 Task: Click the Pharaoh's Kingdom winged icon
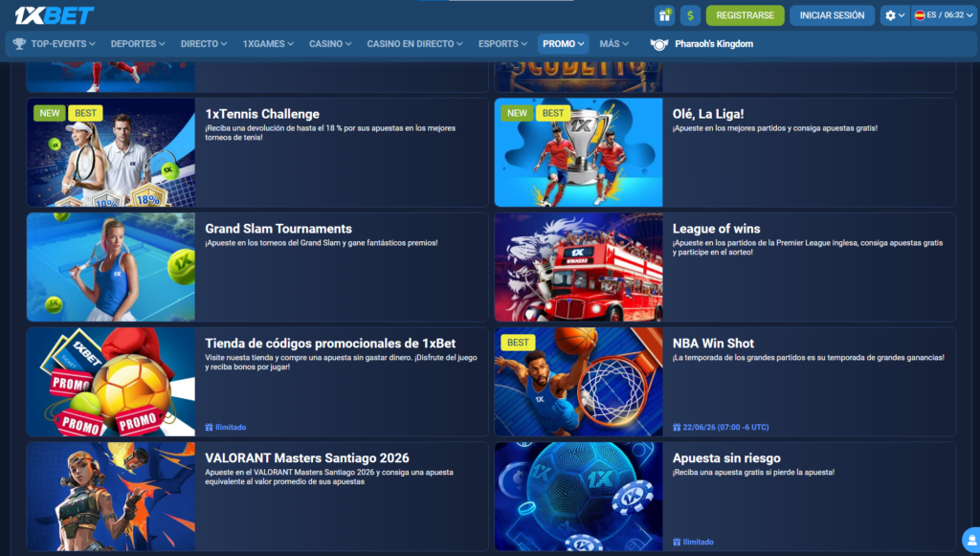[658, 44]
